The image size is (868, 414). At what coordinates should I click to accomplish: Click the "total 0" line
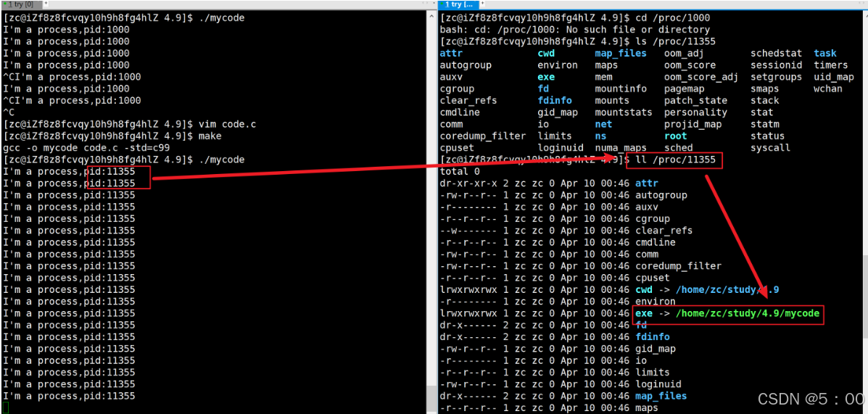click(459, 172)
